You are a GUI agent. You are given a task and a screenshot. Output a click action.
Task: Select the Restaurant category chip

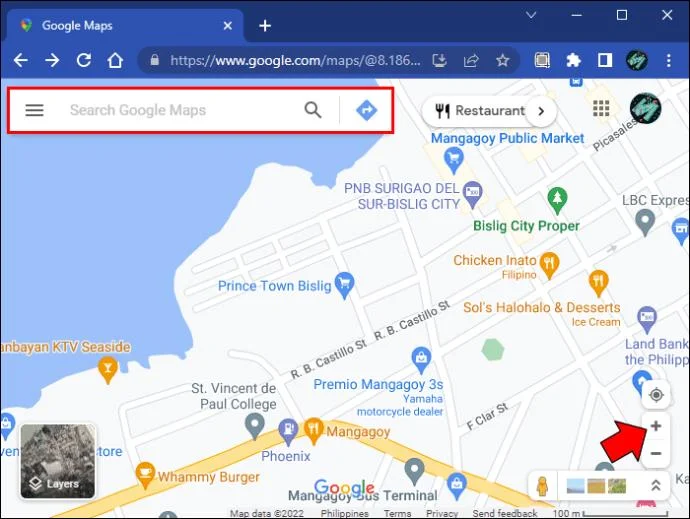[x=480, y=110]
